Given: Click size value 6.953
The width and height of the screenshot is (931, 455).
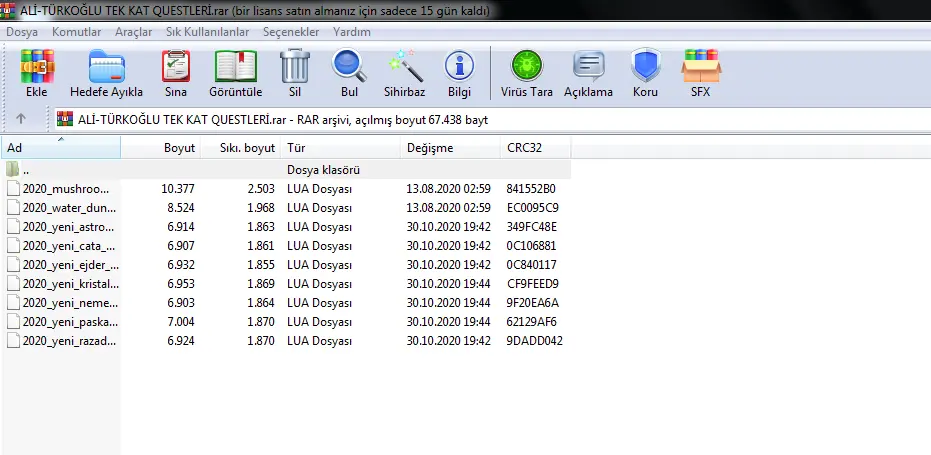Looking at the screenshot, I should point(180,284).
